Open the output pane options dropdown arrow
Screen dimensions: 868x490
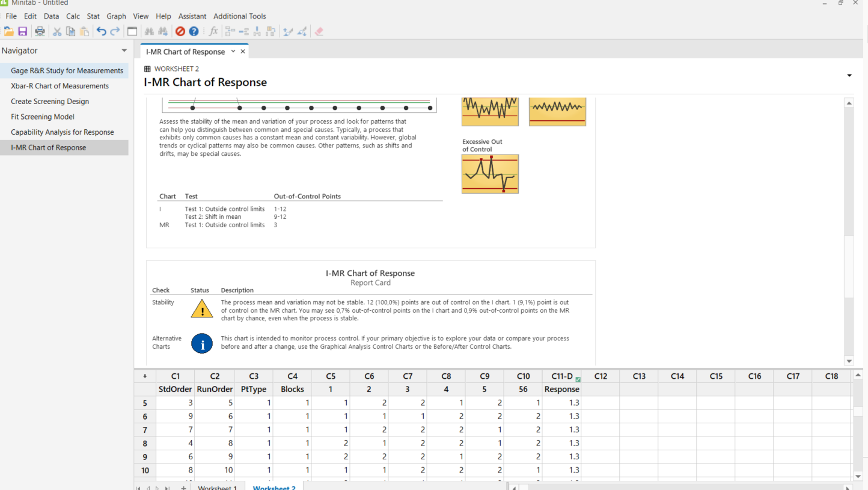849,75
